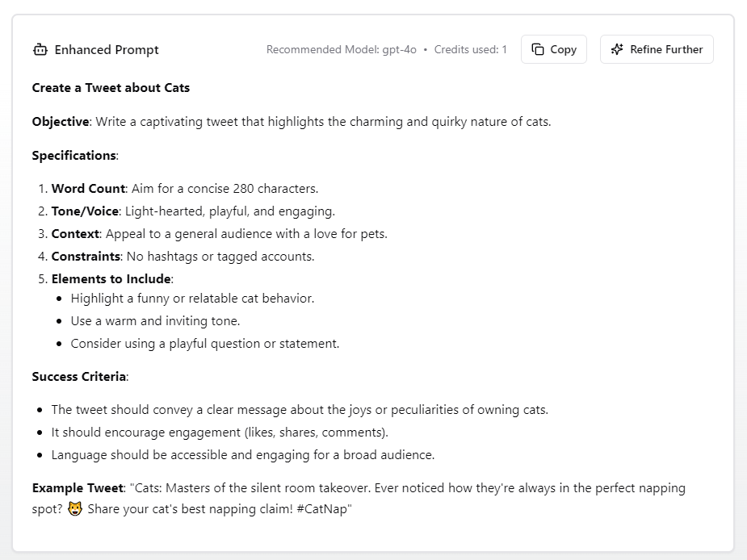Screen dimensions: 747x560
Task: Click the heading Create a Tweet about Cats
Action: tap(111, 87)
